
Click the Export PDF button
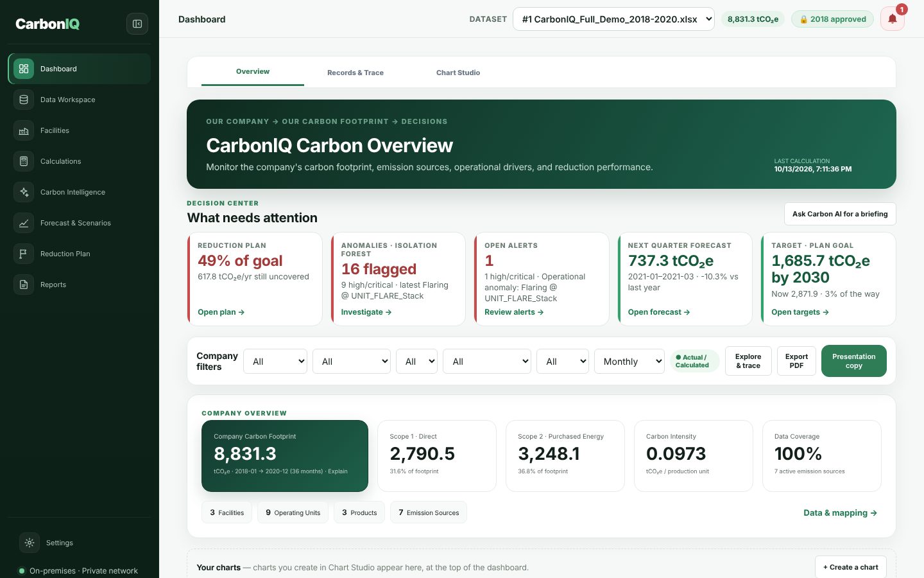[796, 361]
